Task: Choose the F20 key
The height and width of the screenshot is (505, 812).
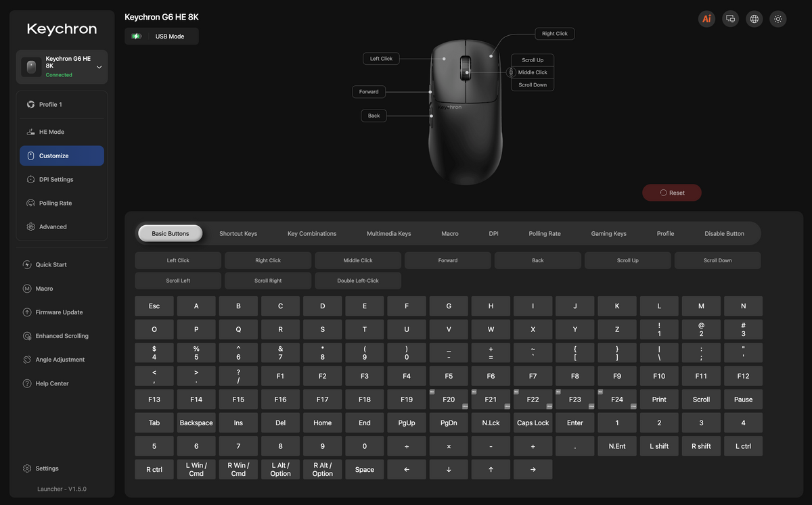Action: coord(449,400)
